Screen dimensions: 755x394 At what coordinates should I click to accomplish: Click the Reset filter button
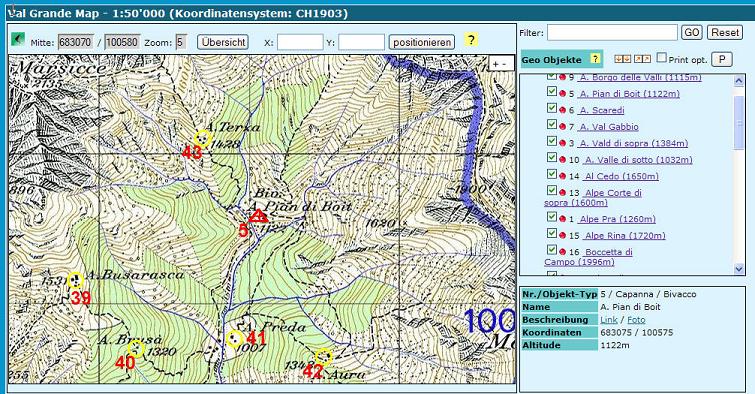click(x=725, y=33)
